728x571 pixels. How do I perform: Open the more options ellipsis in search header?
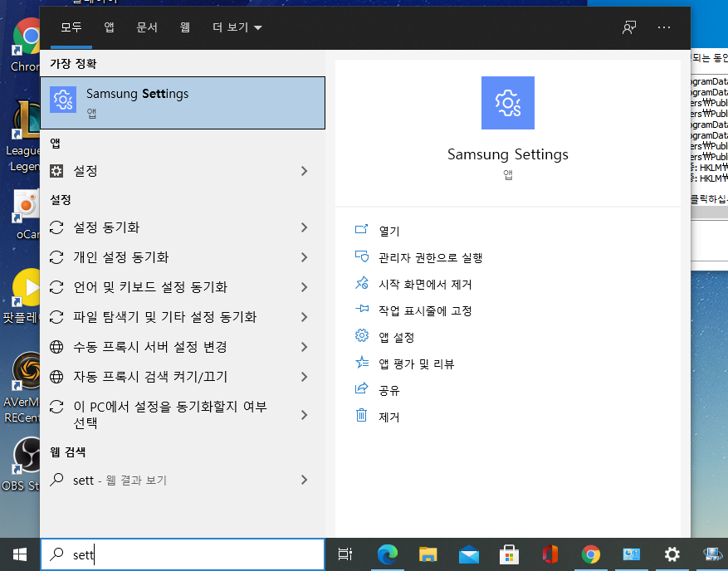point(664,27)
